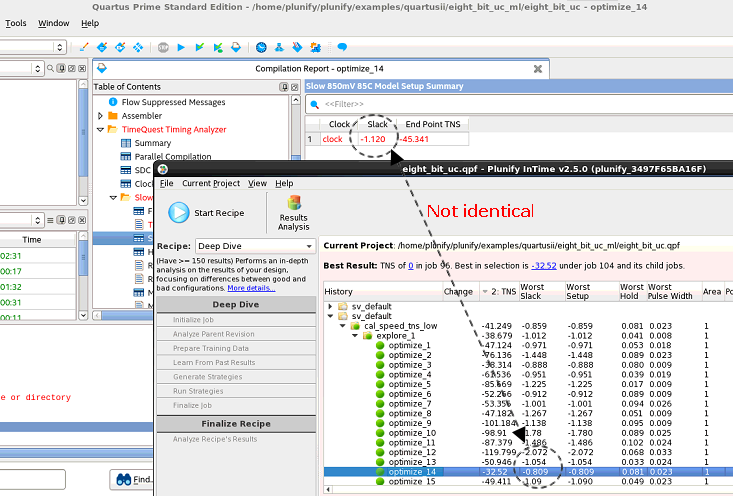Open the Window menu in Quartus

pos(54,23)
